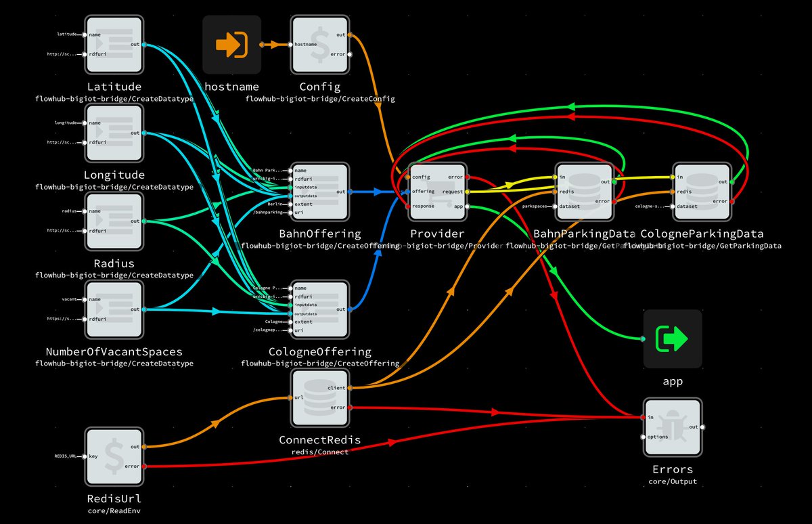Click the arrow icon in NumberOfVacantSpaces node
Screen dimensions: 812x524
click(x=114, y=309)
